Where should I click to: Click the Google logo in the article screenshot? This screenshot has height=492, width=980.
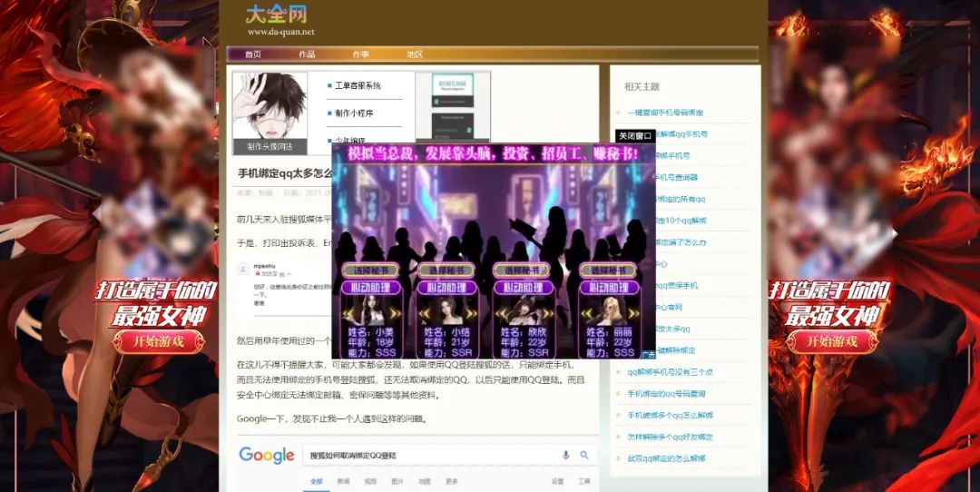click(267, 455)
